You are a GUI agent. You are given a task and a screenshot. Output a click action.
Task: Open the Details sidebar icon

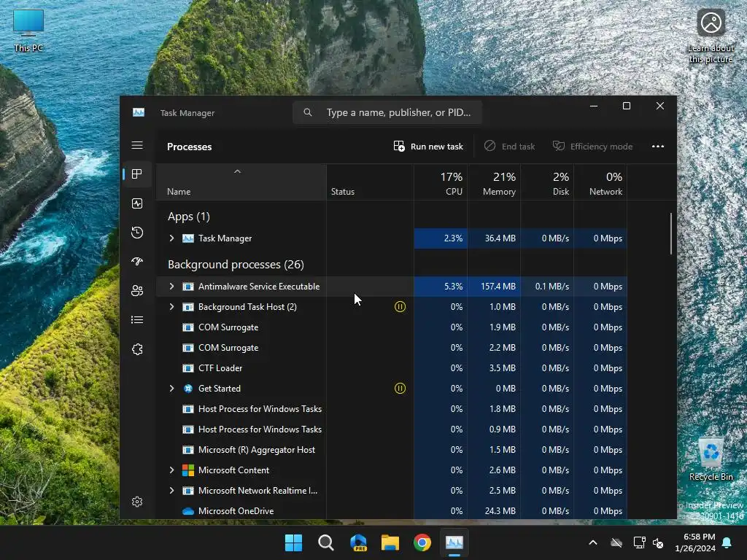click(x=137, y=320)
